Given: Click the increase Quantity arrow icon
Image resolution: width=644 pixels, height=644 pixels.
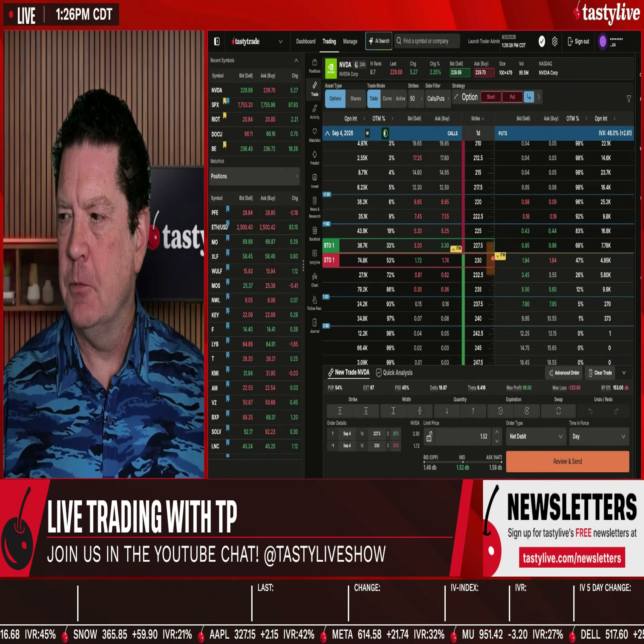Looking at the screenshot, I should 473,411.
